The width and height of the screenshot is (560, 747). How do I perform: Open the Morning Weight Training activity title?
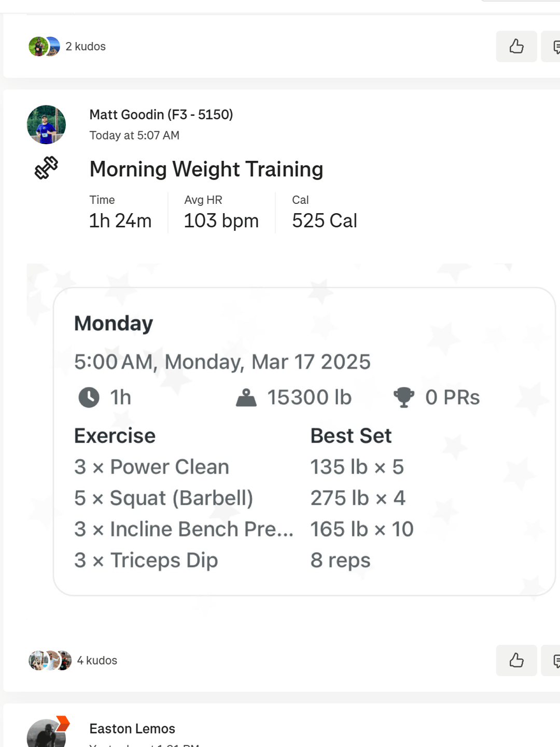tap(206, 169)
